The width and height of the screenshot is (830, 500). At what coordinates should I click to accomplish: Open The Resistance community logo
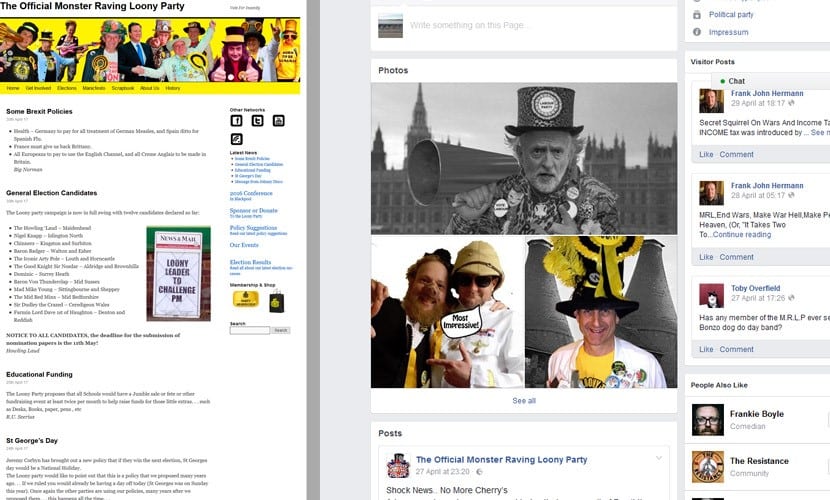pyautogui.click(x=708, y=467)
